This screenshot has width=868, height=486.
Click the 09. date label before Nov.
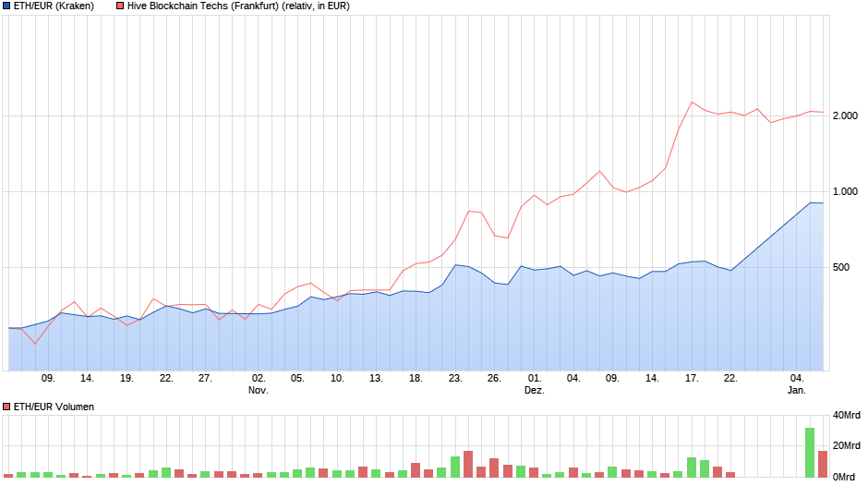click(x=48, y=378)
